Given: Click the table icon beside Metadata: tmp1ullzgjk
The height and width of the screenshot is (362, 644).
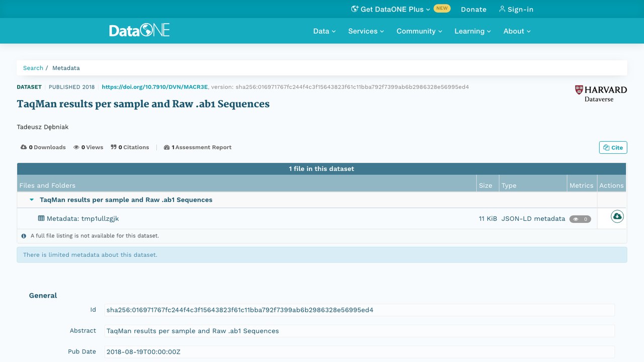Looking at the screenshot, I should tap(41, 219).
